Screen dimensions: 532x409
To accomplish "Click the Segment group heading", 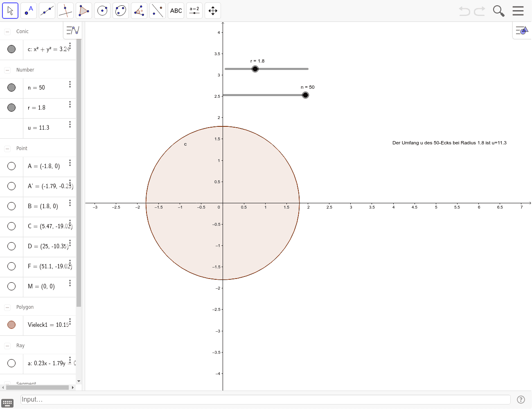I will coord(26,383).
